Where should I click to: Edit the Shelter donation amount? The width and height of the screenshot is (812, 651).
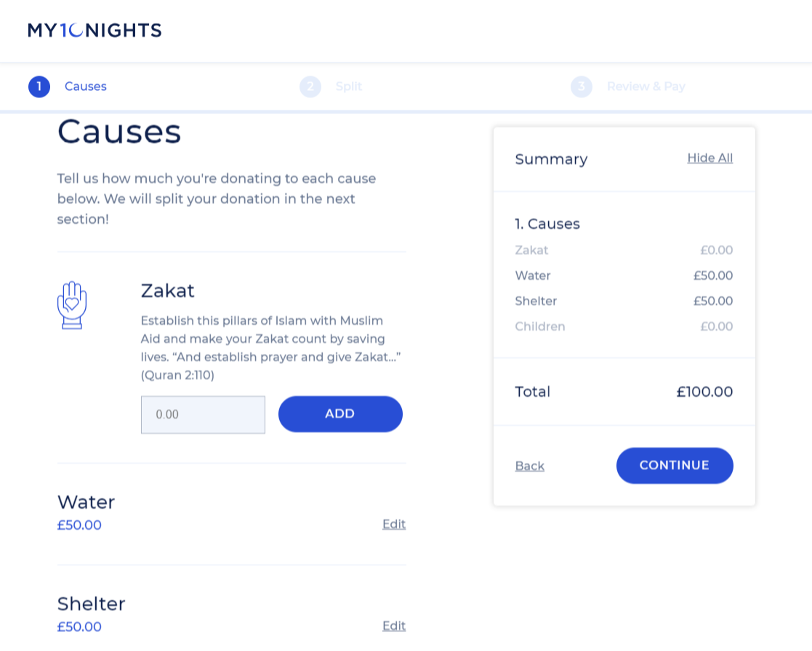394,626
